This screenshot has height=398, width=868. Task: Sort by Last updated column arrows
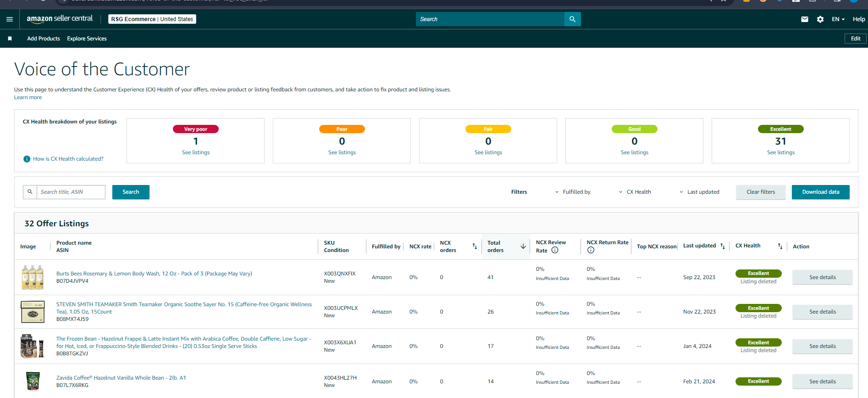pos(723,246)
